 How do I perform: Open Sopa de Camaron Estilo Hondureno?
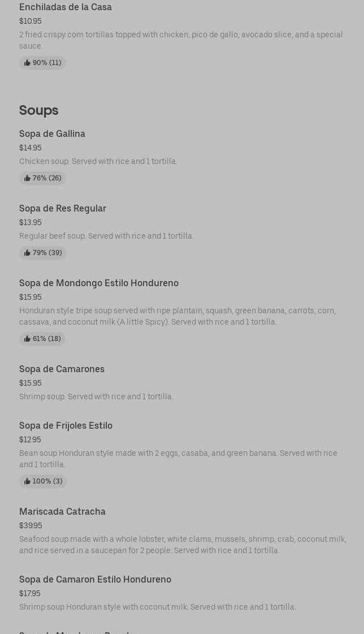pos(95,580)
